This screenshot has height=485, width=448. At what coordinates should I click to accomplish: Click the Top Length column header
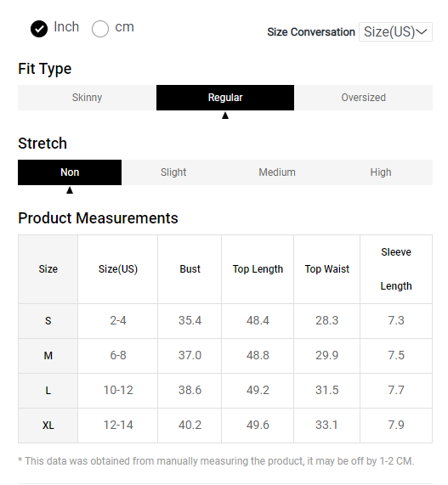coord(258,269)
